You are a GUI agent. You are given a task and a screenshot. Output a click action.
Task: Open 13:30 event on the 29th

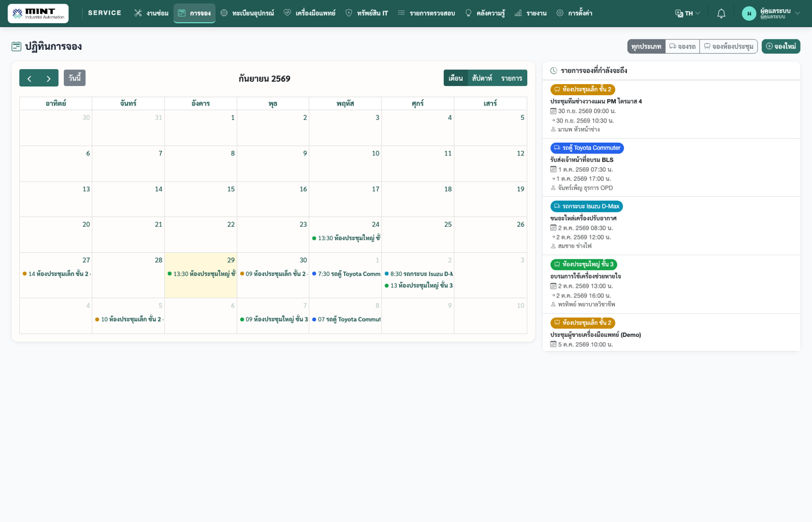(x=201, y=274)
